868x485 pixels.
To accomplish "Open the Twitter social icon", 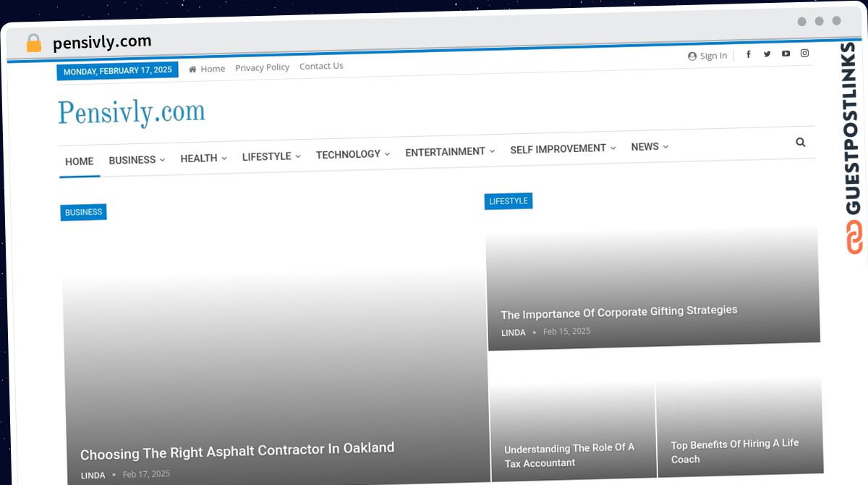I will tap(767, 54).
